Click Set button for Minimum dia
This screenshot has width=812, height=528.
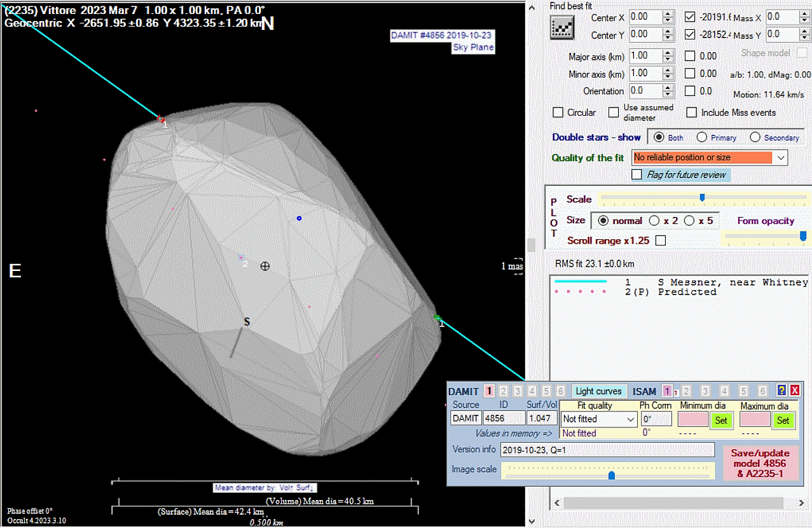click(x=720, y=420)
